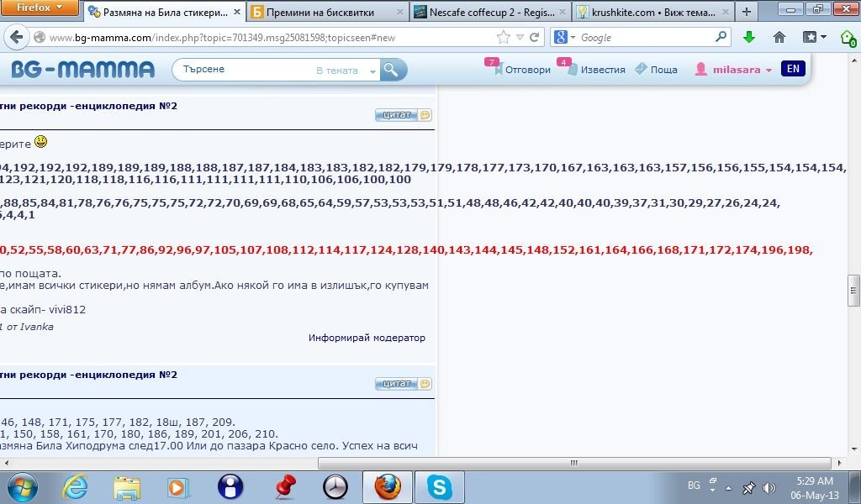Open Internet Explorer from the taskbar

pos(74,486)
